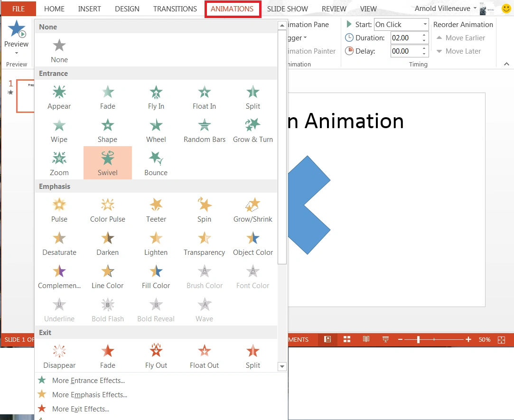Choose the Fly In entrance animation
This screenshot has width=514, height=420.
156,96
